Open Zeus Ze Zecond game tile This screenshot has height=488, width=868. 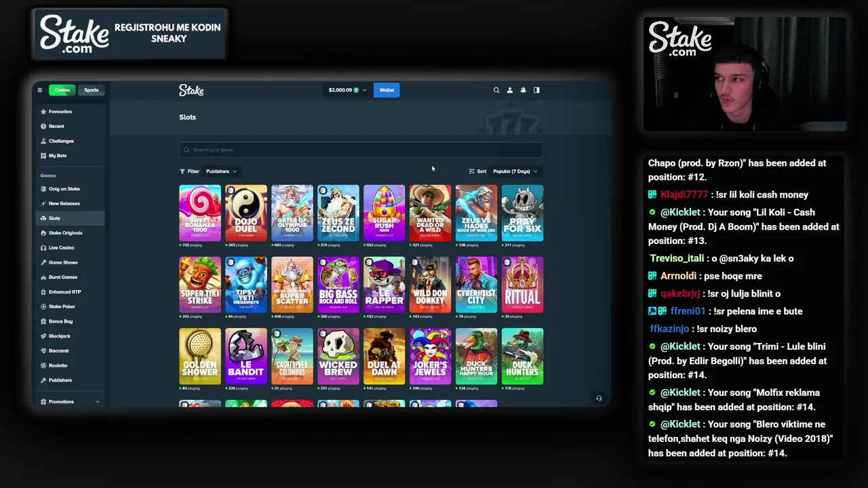338,213
